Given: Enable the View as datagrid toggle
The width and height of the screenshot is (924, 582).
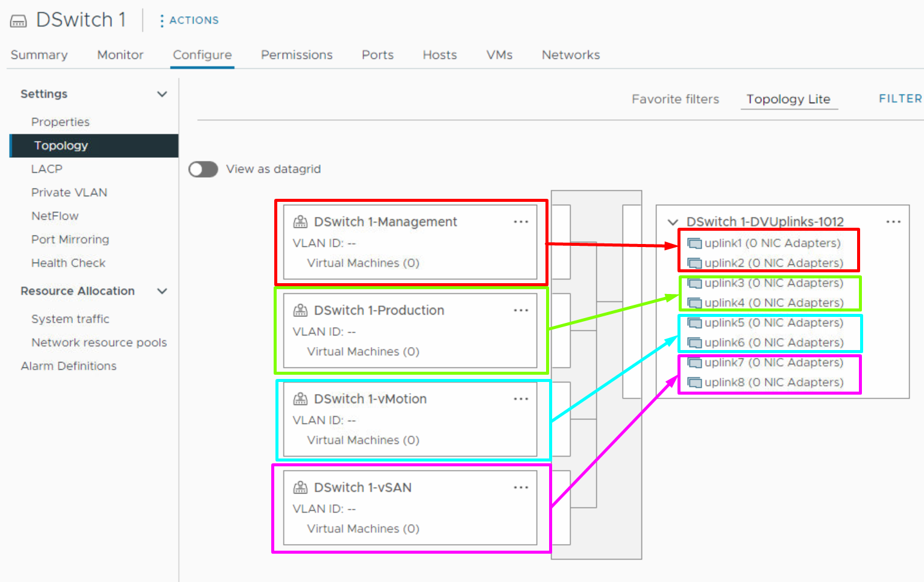Looking at the screenshot, I should [203, 169].
